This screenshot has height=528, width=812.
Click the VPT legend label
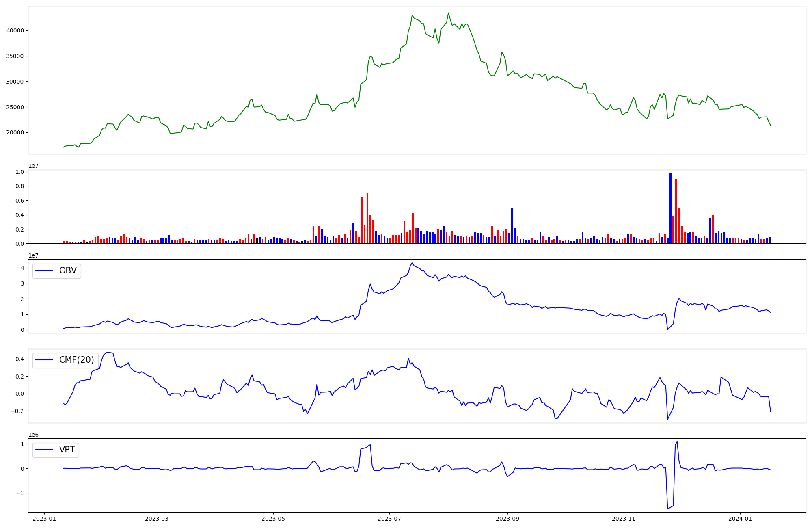coord(67,450)
